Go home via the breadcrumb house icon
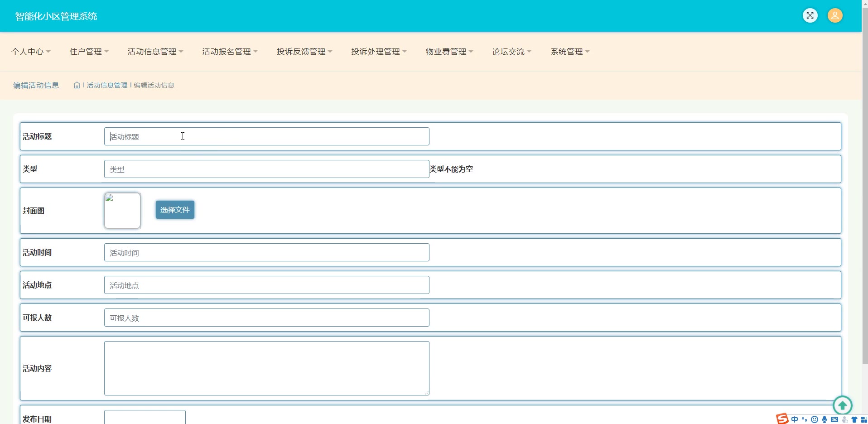 tap(77, 85)
